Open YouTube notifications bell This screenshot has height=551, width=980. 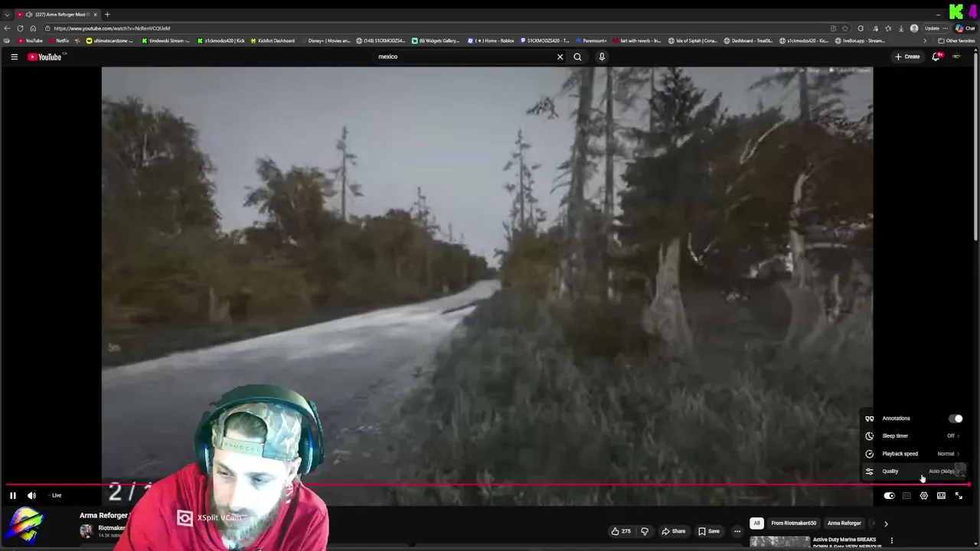click(x=936, y=57)
